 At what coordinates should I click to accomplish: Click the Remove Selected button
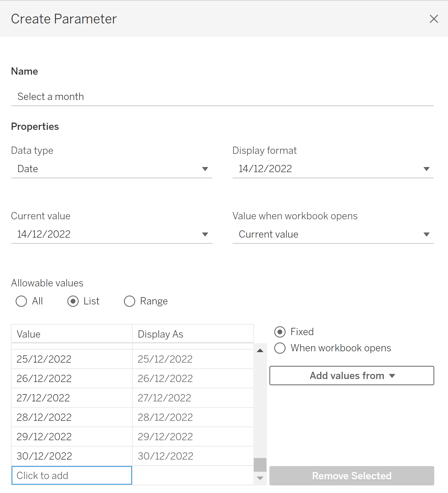pyautogui.click(x=352, y=476)
